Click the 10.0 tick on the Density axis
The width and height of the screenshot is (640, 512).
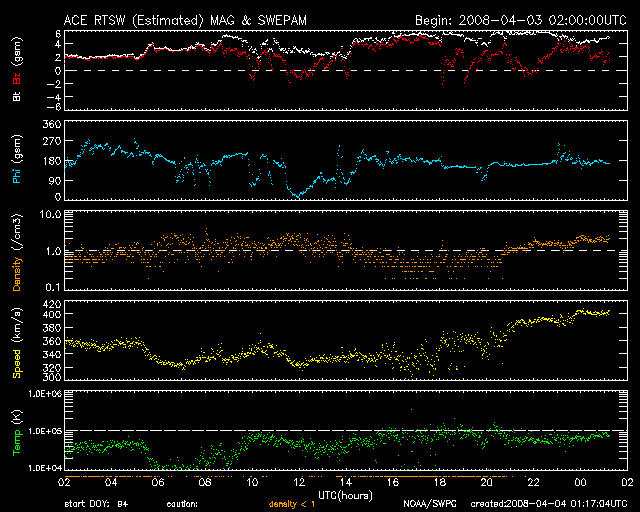coord(50,214)
